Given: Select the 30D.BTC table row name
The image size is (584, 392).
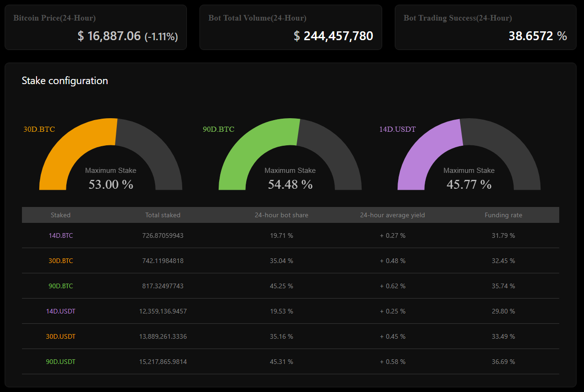Looking at the screenshot, I should (x=61, y=261).
